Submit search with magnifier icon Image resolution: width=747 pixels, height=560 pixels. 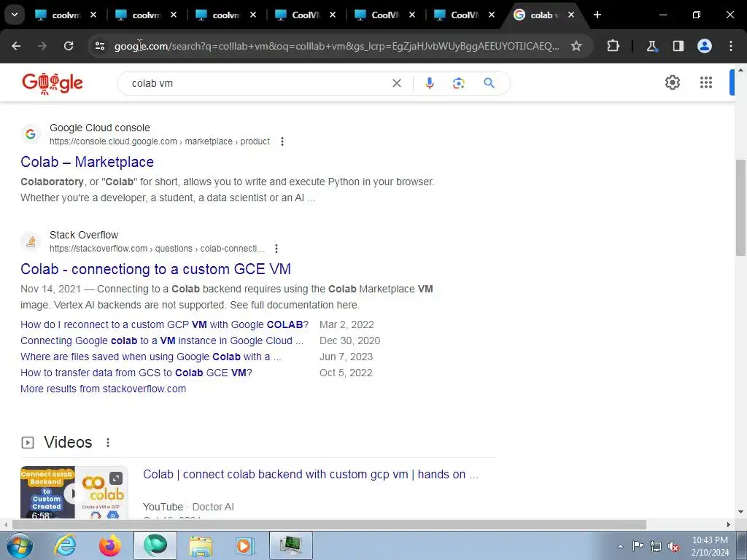click(489, 83)
